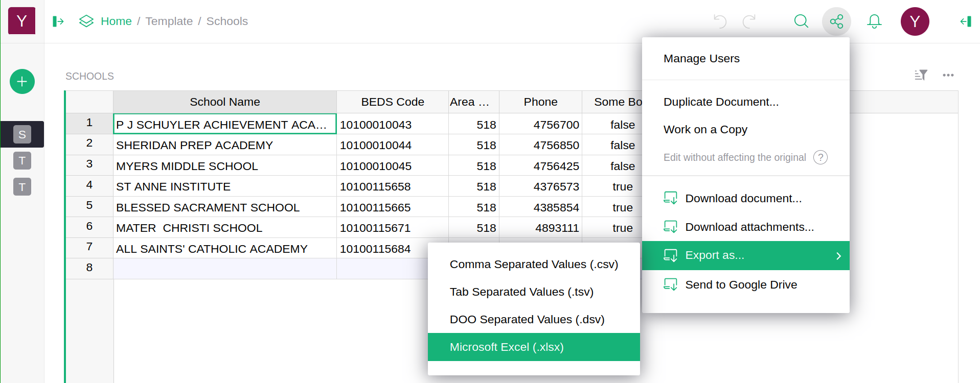Open the user account avatar menu

[x=915, y=21]
